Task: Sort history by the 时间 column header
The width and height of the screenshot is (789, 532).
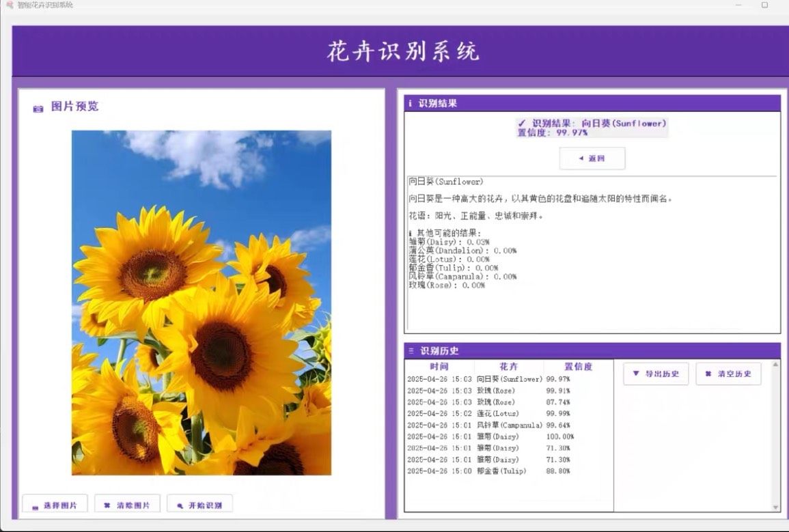Action: click(439, 367)
